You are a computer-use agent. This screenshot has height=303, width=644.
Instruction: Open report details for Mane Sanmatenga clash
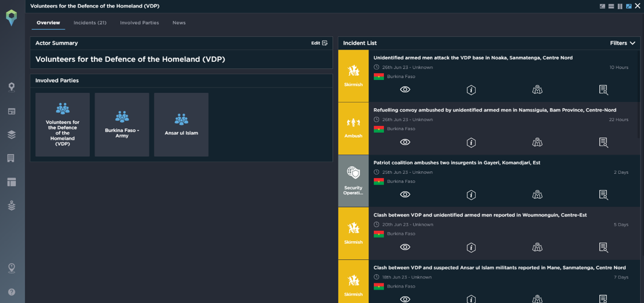pyautogui.click(x=603, y=299)
